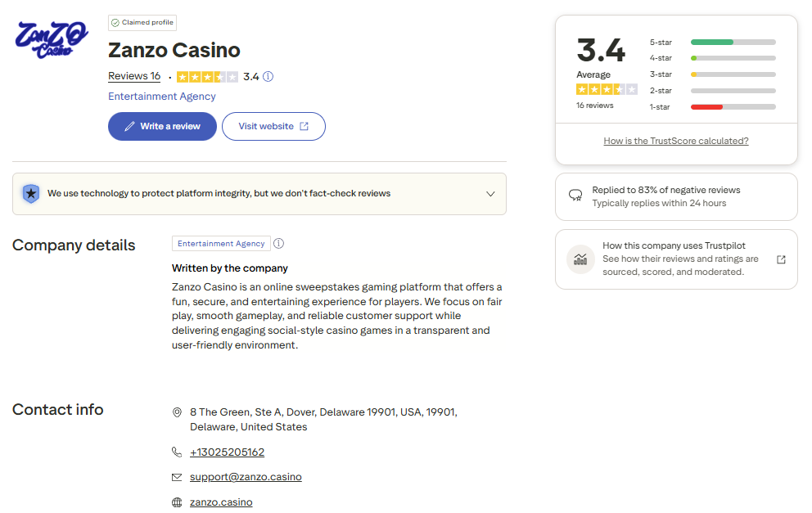812x513 pixels.
Task: Click the support@zanzo.casino email link
Action: (246, 477)
